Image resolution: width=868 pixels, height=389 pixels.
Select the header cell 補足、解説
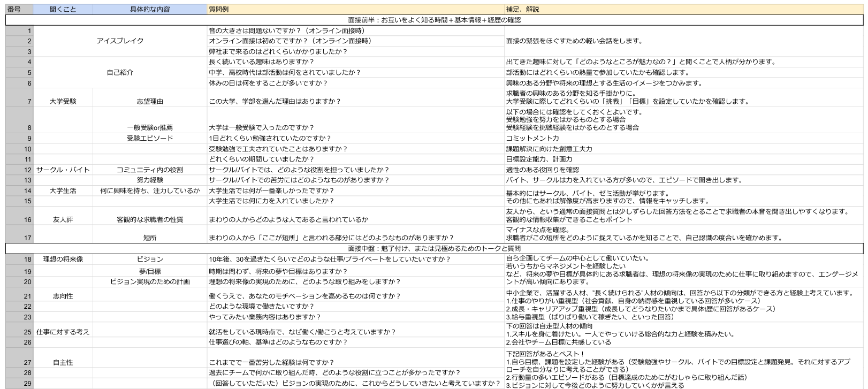684,9
